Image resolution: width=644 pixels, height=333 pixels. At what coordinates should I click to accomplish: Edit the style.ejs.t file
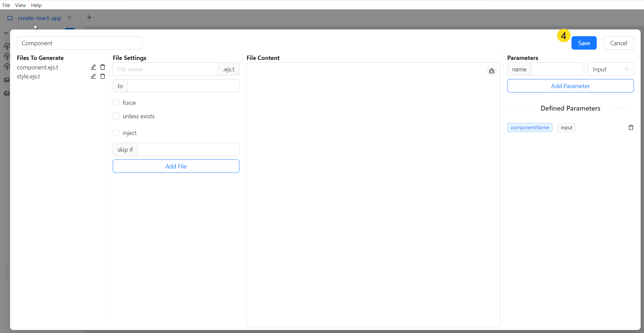[x=94, y=76]
